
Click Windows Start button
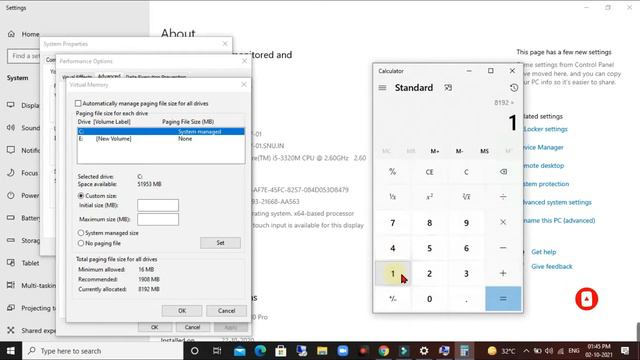11,351
